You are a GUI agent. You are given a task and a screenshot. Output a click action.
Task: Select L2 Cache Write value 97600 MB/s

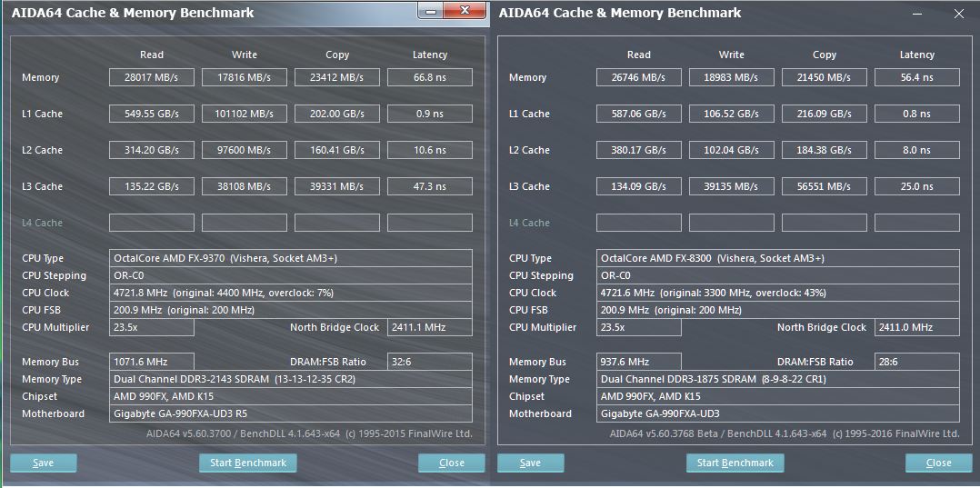coord(245,150)
